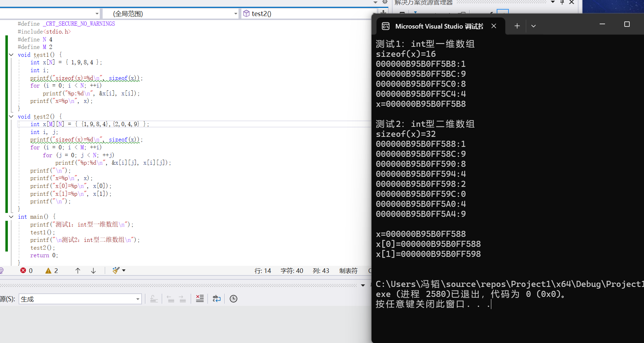Click the 测试1: int型一维数组 console heading
Image resolution: width=644 pixels, height=343 pixels.
(x=425, y=44)
